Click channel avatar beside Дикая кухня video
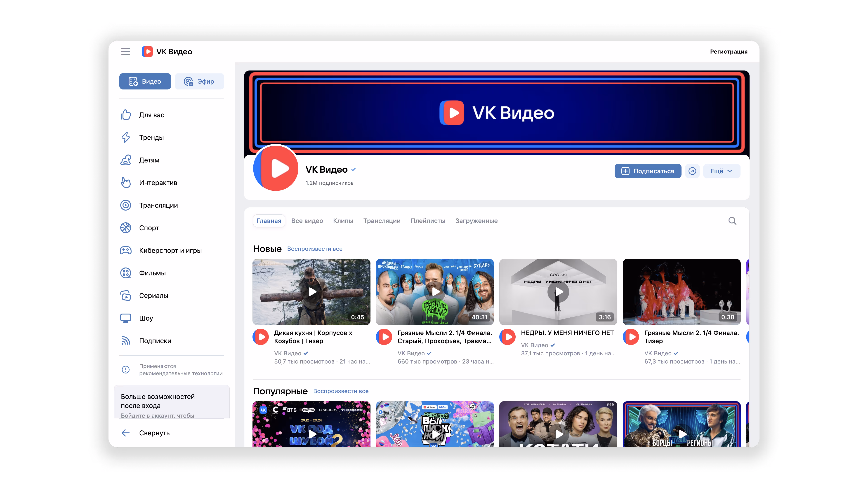868x488 pixels. point(261,337)
